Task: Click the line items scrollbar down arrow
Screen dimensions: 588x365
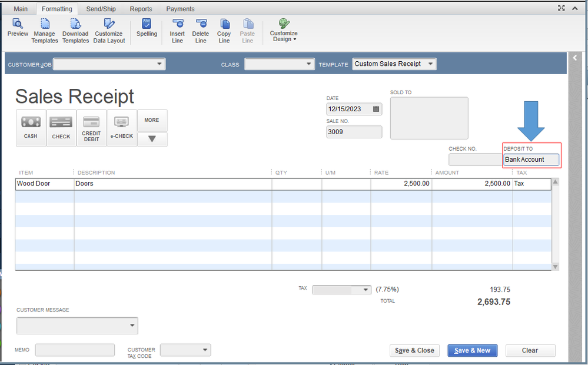Action: (x=556, y=267)
